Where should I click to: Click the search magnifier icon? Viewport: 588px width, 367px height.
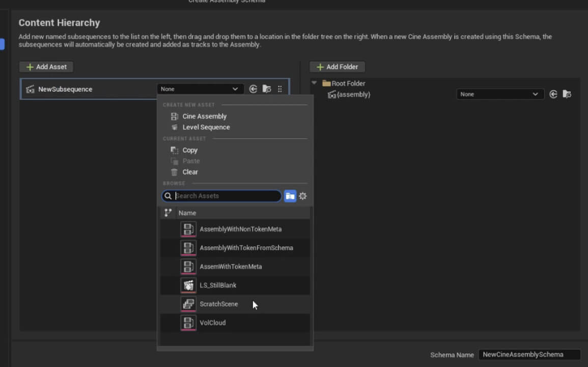(x=168, y=196)
